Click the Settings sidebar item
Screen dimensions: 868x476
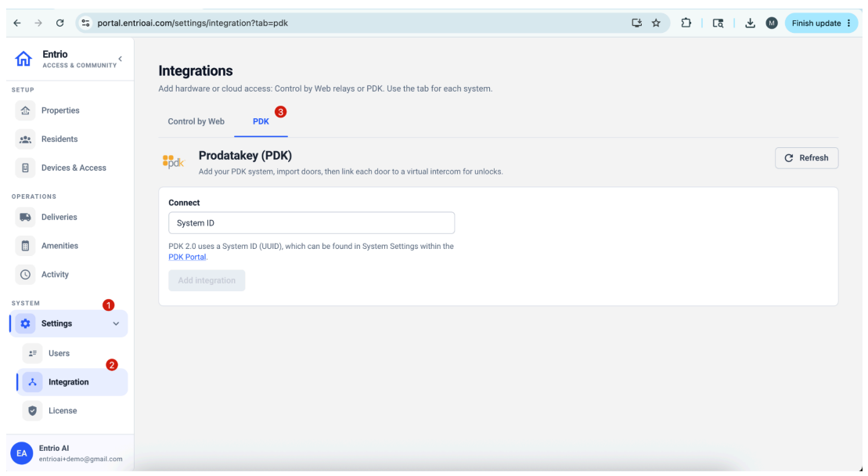tap(69, 324)
